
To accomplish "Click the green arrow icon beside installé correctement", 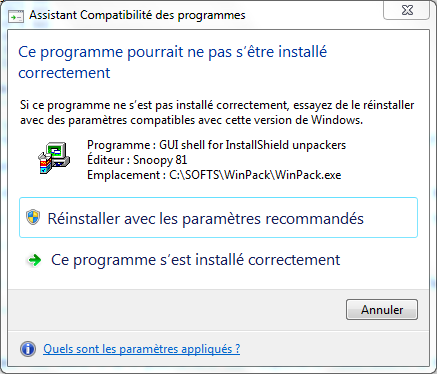I will 34,260.
